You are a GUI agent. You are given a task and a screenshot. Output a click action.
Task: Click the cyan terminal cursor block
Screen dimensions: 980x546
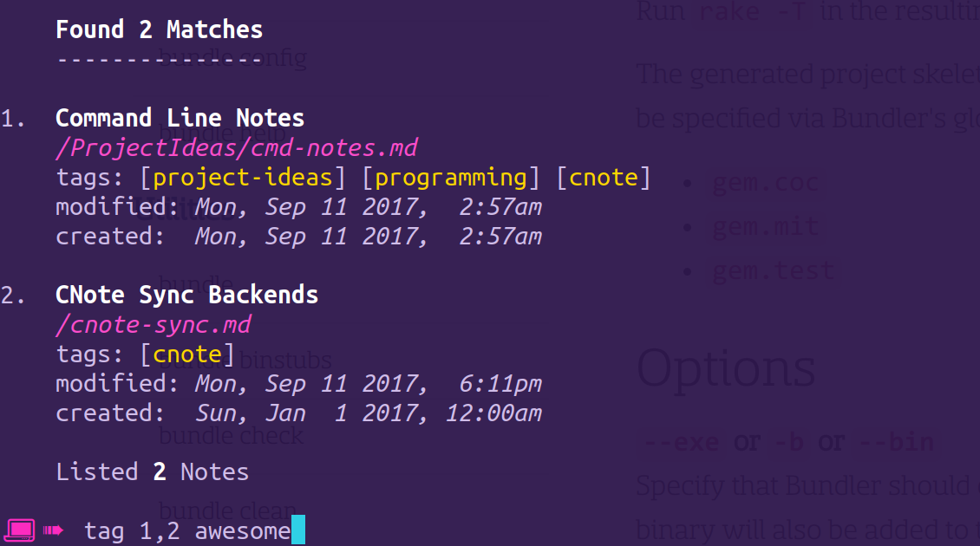(298, 530)
